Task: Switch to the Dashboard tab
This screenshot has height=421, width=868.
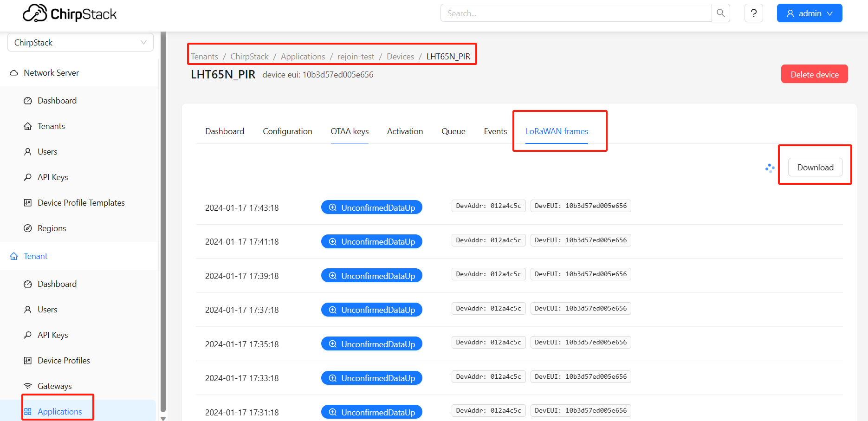Action: coord(225,131)
